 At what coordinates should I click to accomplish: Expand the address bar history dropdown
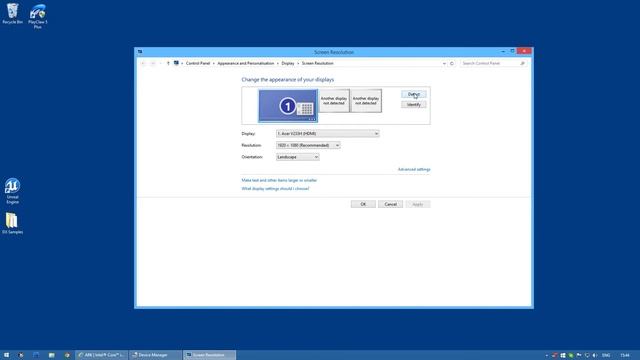point(444,63)
